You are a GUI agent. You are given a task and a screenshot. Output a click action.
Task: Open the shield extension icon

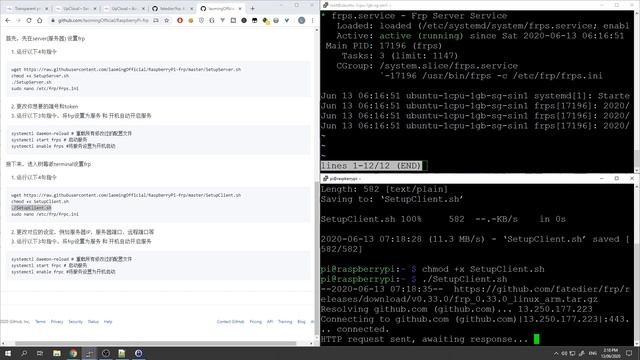[201, 20]
